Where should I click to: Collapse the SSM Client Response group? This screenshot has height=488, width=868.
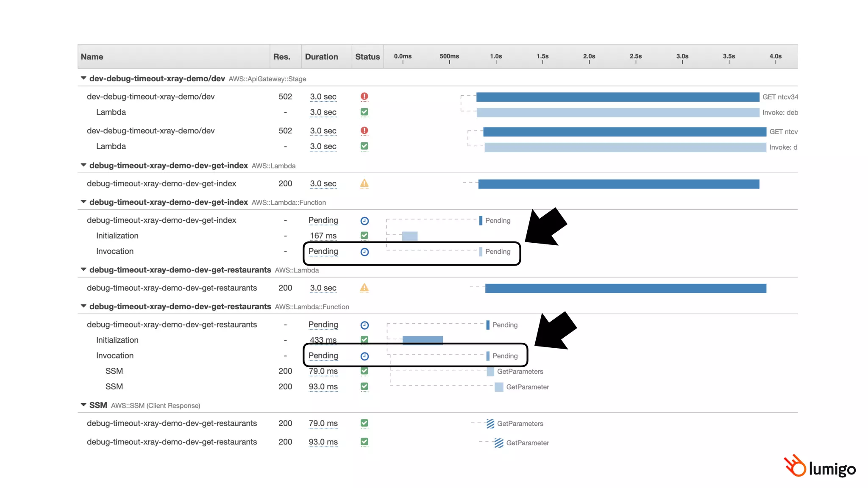(83, 405)
